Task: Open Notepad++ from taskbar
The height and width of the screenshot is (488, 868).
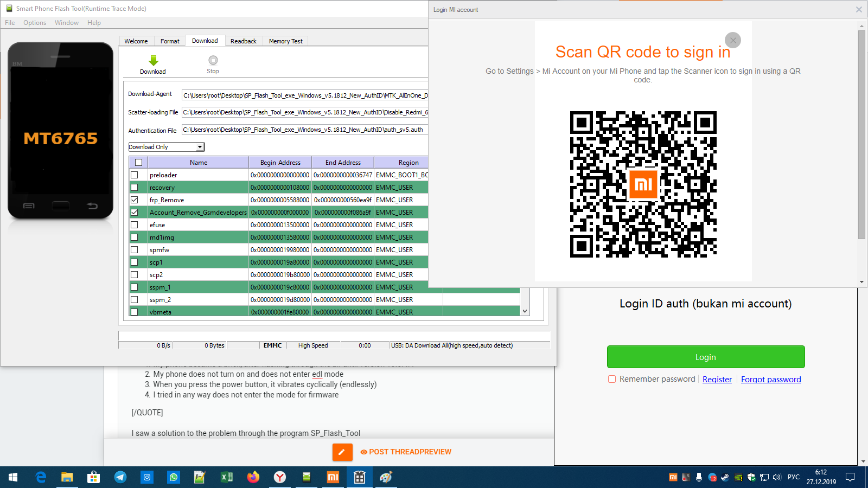Action: 200,477
